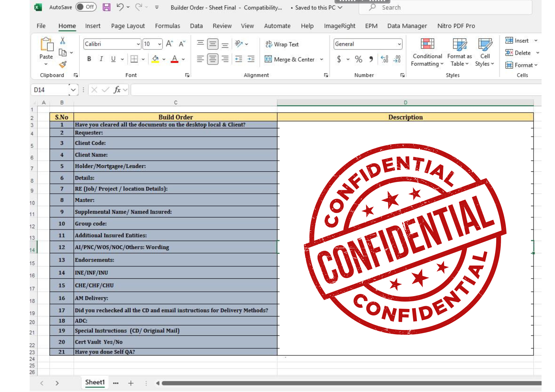Click the Cut scissors icon
Image resolution: width=555 pixels, height=392 pixels.
(63, 41)
